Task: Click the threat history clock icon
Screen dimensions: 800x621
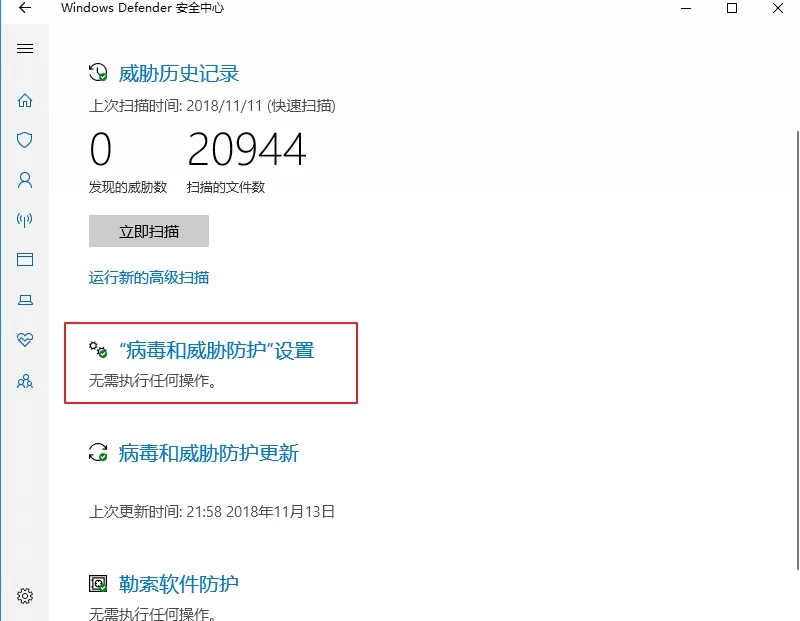Action: 98,72
